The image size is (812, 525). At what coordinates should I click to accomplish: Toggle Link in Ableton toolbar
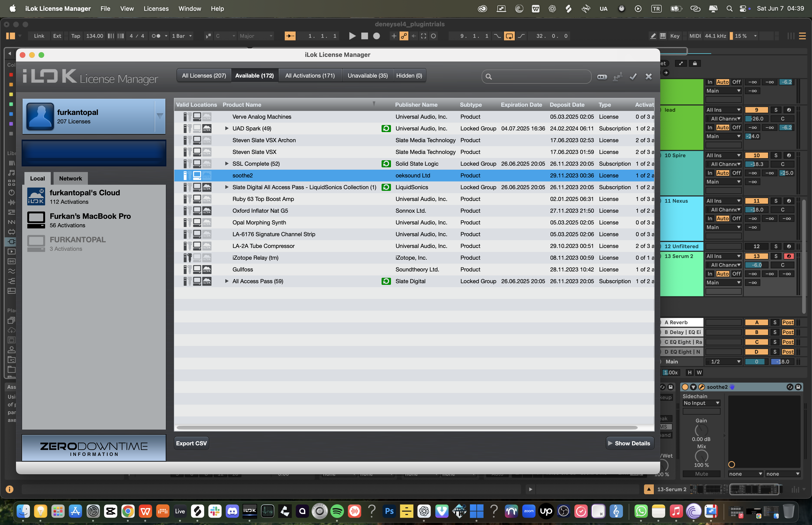[39, 36]
